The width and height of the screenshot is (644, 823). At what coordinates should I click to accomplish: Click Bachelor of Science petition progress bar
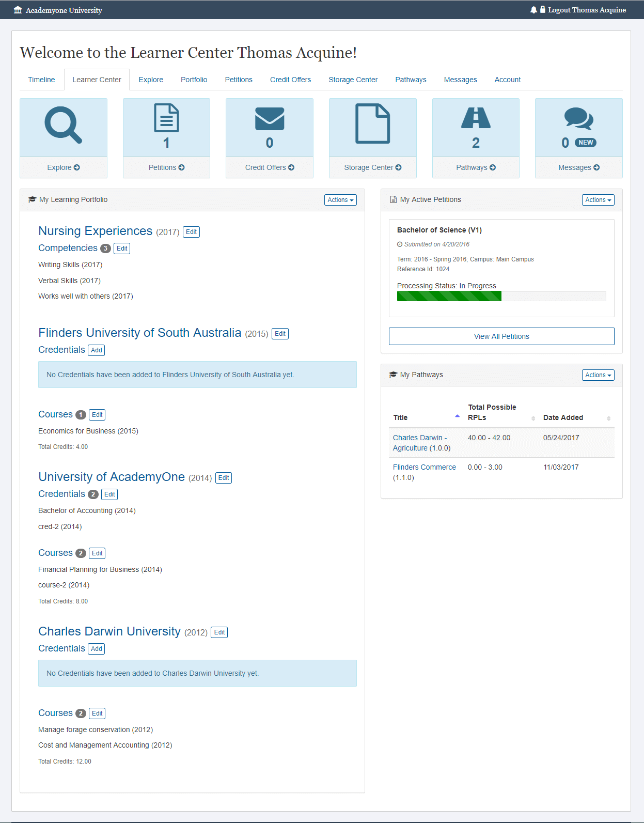coord(501,296)
